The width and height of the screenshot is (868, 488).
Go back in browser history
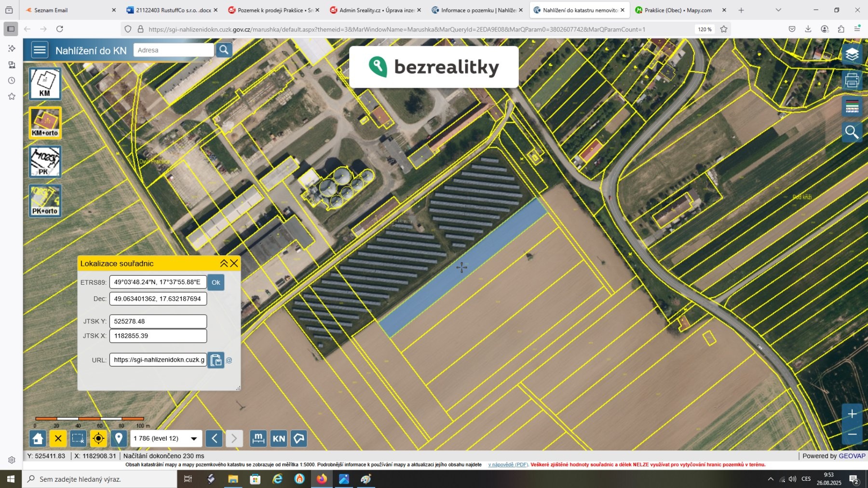coord(27,29)
